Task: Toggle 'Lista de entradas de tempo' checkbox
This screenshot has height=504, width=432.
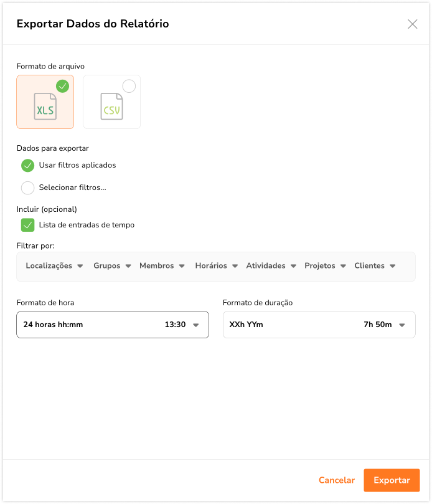Action: pos(28,225)
